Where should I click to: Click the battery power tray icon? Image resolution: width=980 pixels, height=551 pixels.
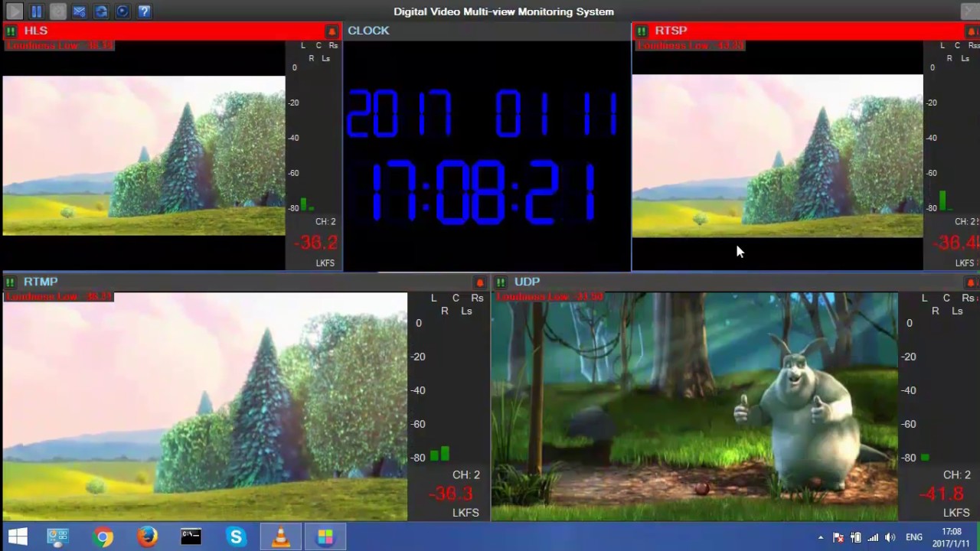(x=856, y=537)
